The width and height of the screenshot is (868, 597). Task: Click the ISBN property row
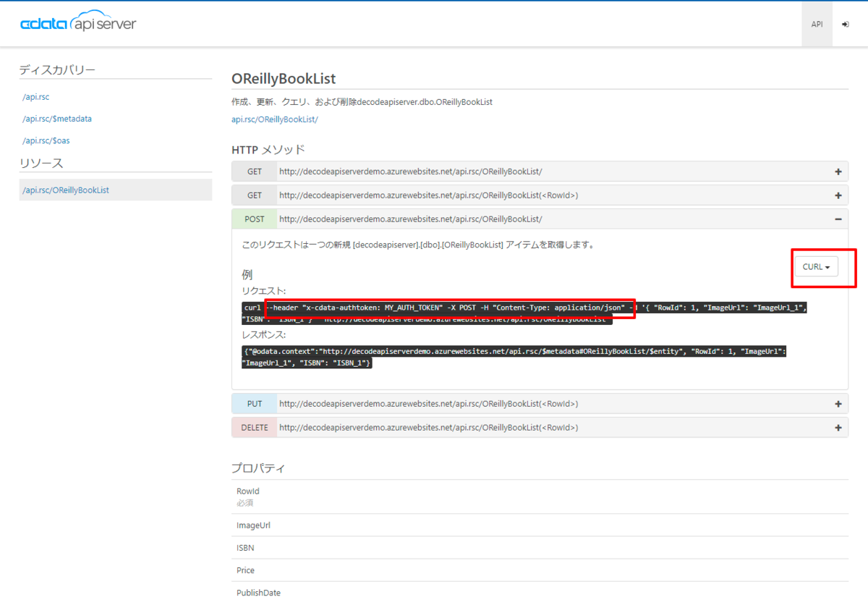click(x=540, y=548)
